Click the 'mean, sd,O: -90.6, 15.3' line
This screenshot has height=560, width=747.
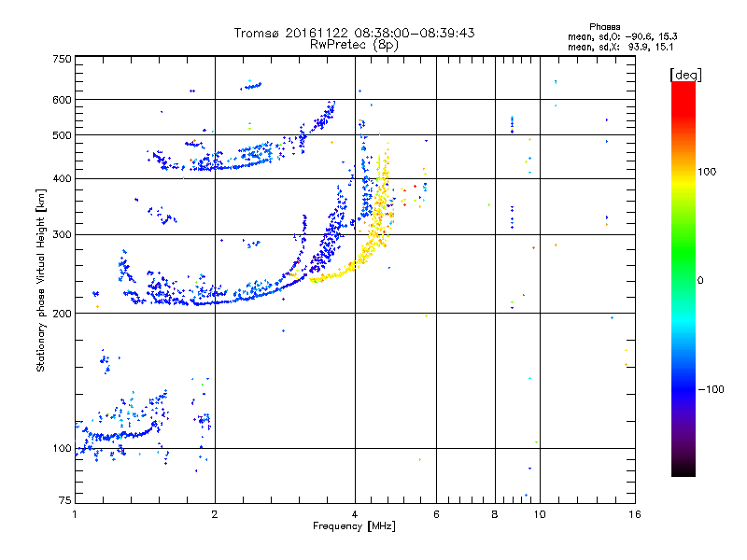click(622, 36)
